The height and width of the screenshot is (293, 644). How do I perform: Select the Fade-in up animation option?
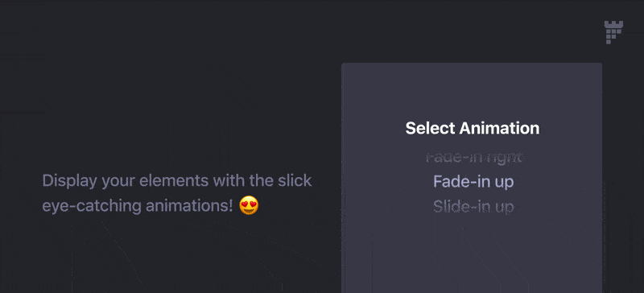coord(473,182)
